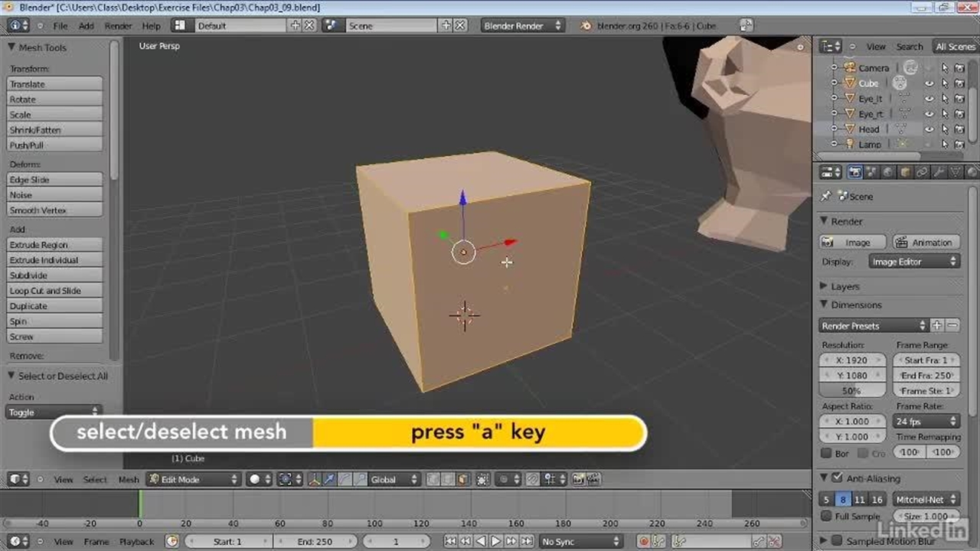Hide the Head object via eye icon
The height and width of the screenshot is (551, 980).
click(x=929, y=129)
